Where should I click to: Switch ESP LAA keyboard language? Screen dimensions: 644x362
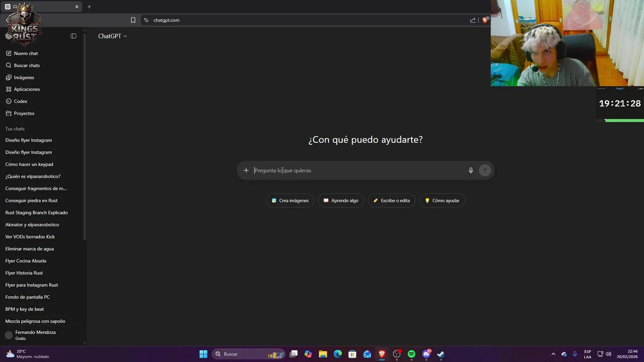coord(588,354)
